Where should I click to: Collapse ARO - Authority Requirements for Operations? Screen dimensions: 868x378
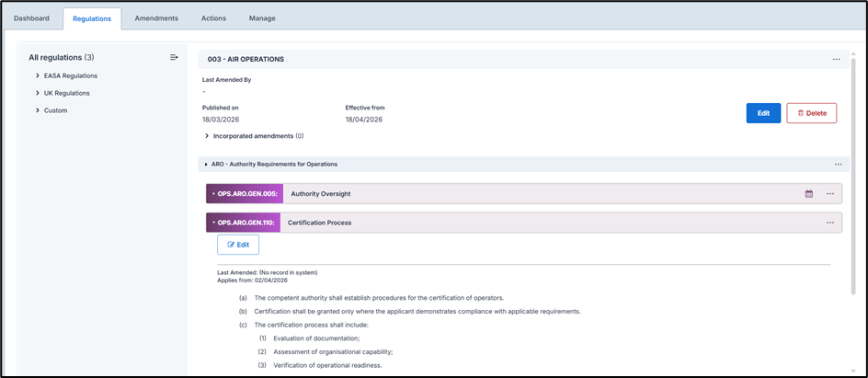206,165
